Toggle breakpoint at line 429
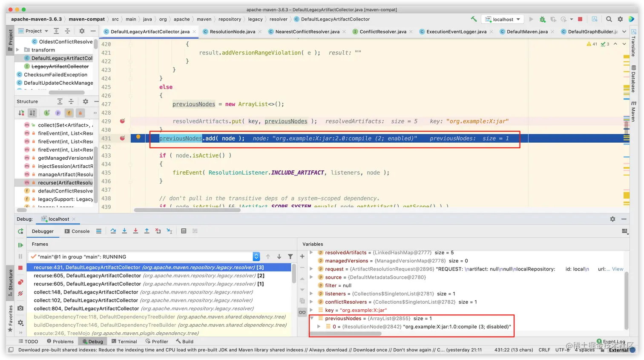 122,121
